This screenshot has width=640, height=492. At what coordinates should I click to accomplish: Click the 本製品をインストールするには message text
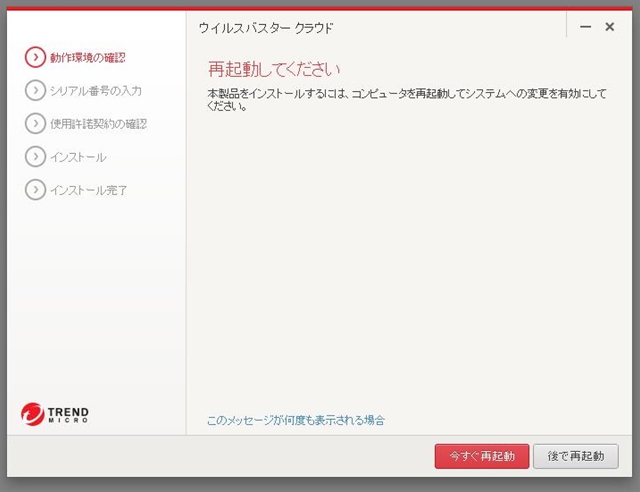click(407, 100)
